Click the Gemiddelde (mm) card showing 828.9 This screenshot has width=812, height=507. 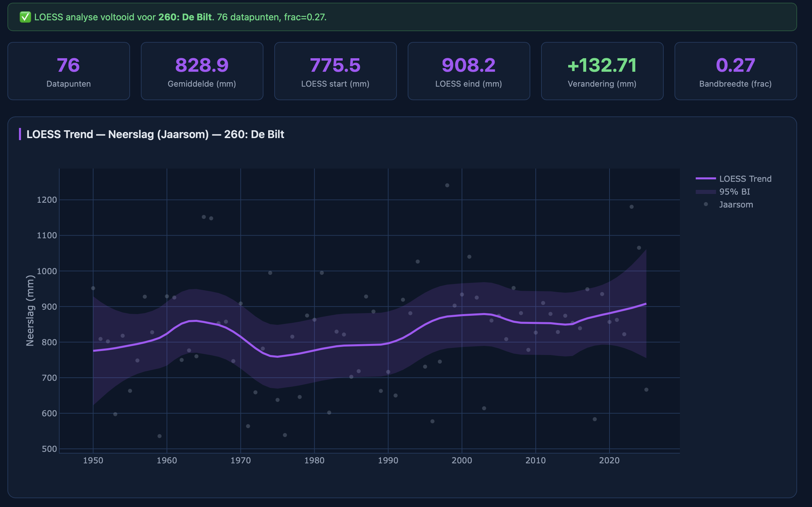(202, 71)
